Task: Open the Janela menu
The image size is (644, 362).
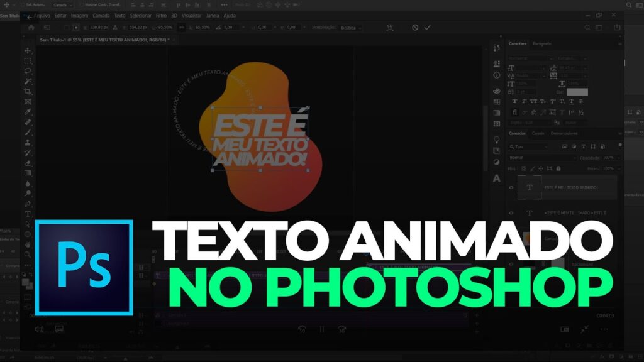Action: (x=213, y=16)
